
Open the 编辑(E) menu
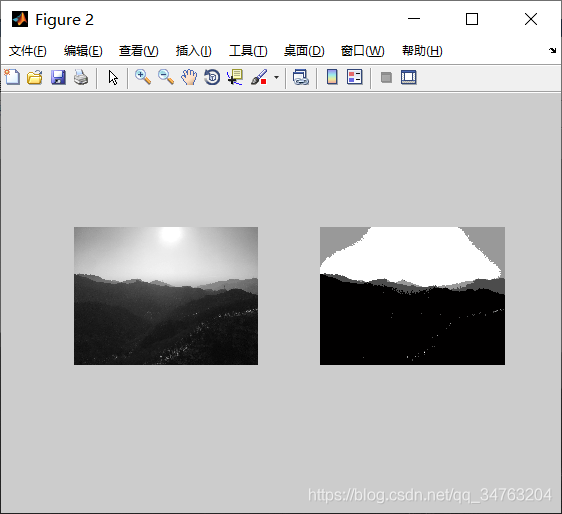pos(83,51)
